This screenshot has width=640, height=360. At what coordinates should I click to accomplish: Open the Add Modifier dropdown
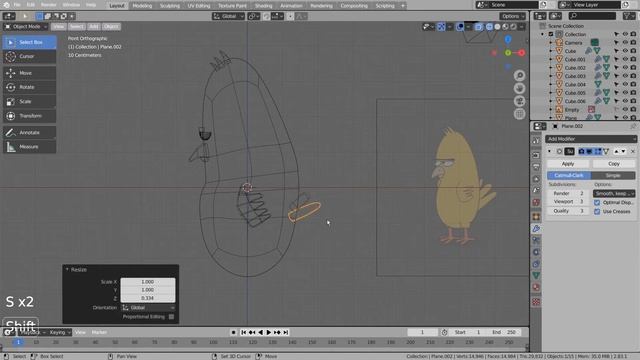tap(591, 139)
